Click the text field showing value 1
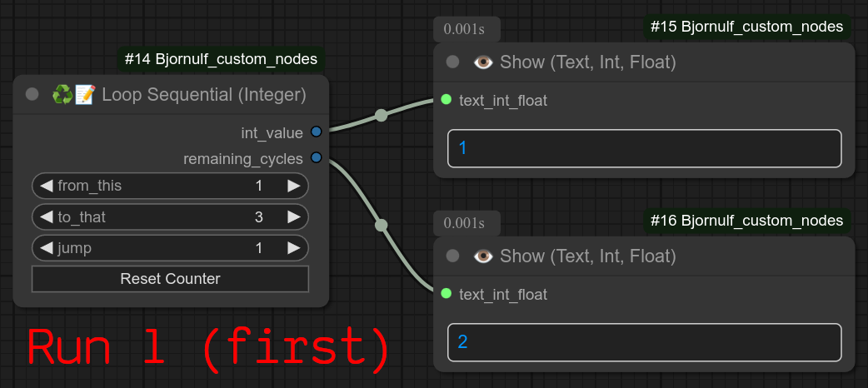The width and height of the screenshot is (868, 388). pos(644,148)
